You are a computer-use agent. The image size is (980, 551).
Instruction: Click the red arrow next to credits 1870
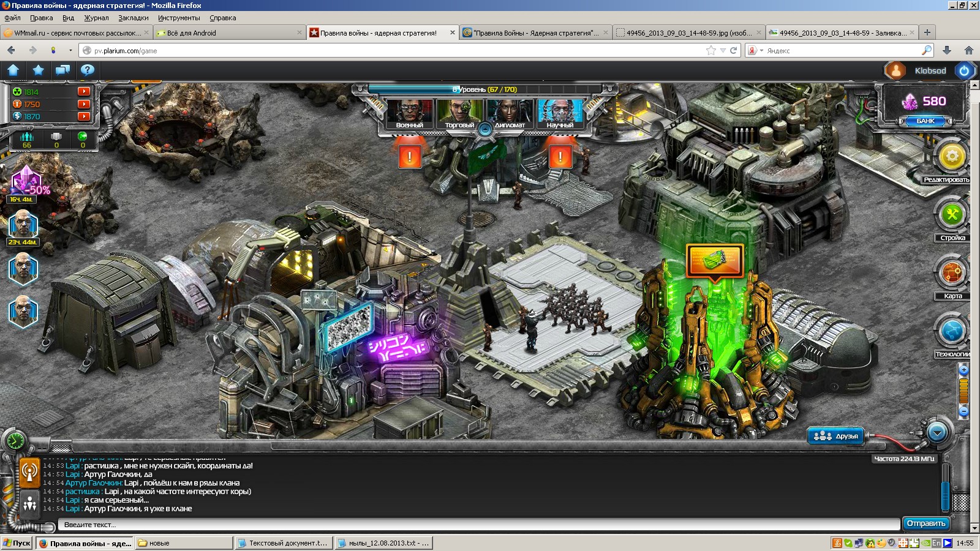click(84, 116)
